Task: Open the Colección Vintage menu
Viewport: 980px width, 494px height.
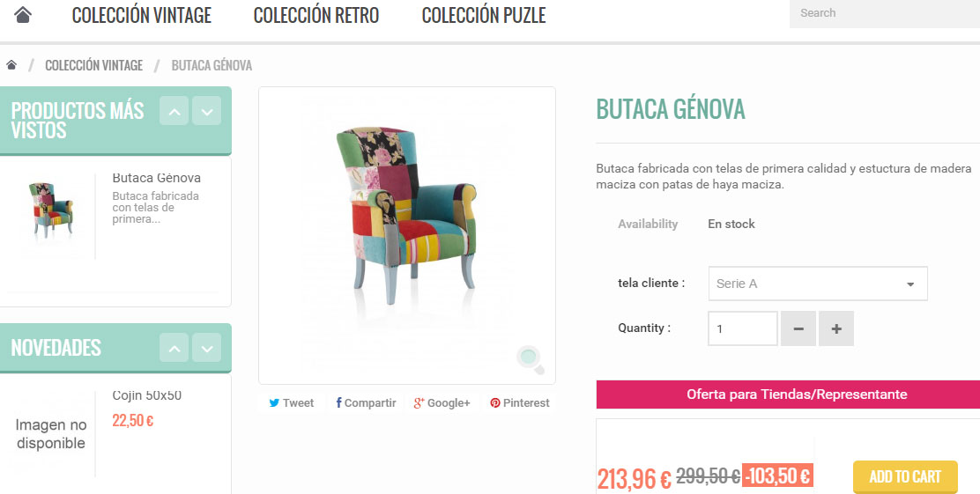Action: (142, 15)
